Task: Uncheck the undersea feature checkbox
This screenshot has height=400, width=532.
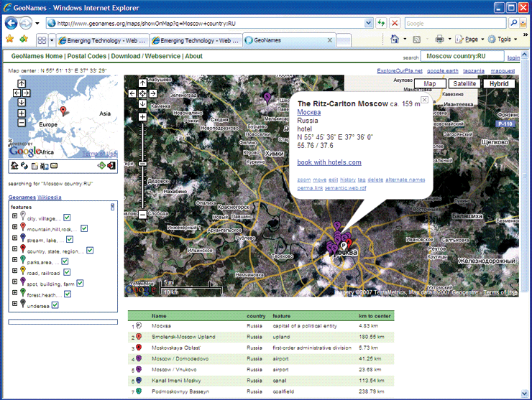Action: click(x=55, y=305)
